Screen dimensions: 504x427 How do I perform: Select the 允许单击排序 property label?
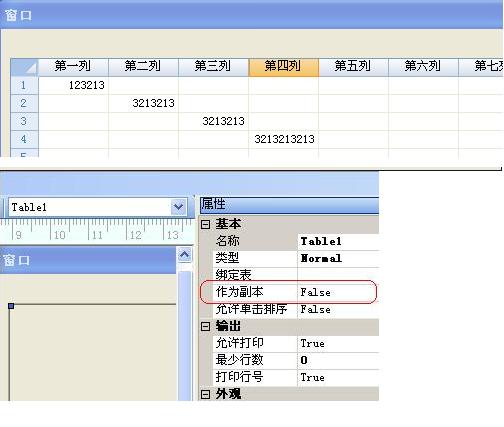click(255, 309)
